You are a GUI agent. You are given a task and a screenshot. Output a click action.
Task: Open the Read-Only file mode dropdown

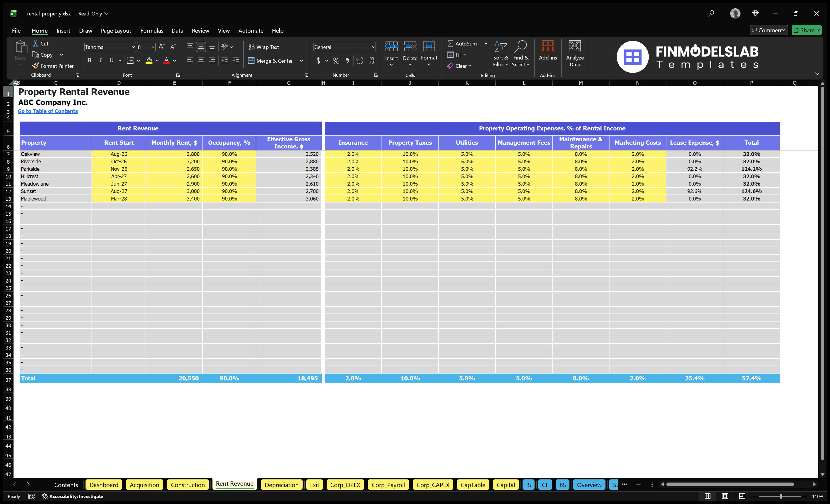coord(93,13)
